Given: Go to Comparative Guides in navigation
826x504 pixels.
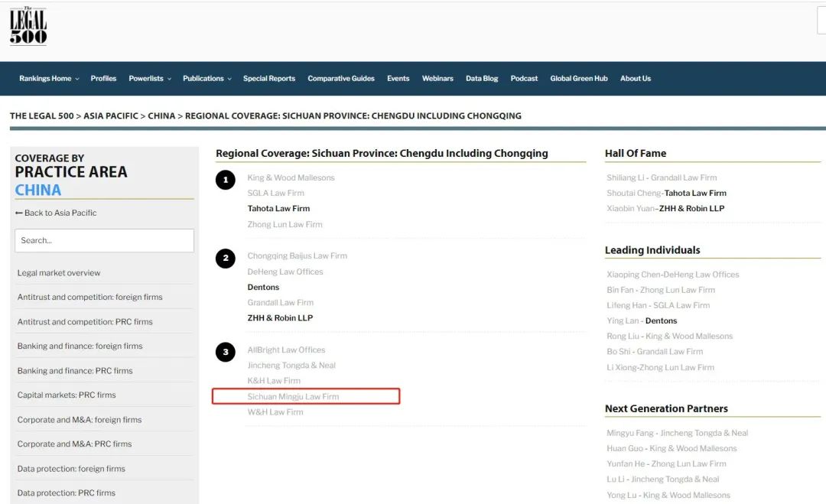Looking at the screenshot, I should pyautogui.click(x=341, y=79).
